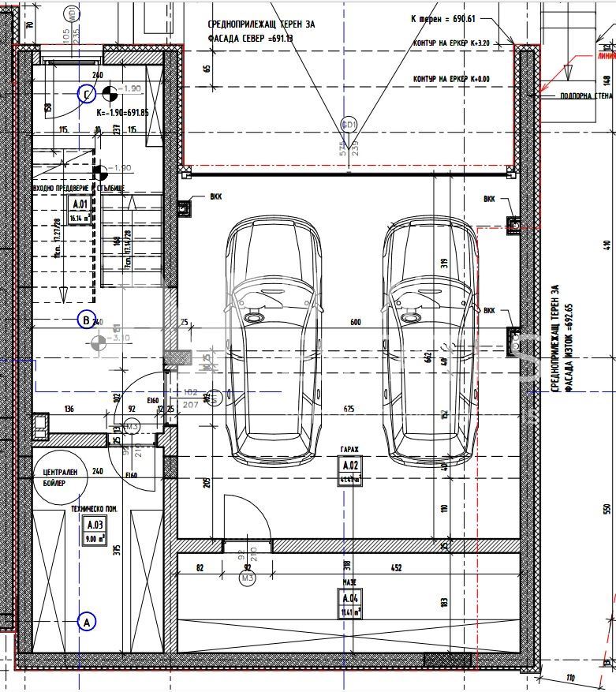Select the circled section marker C
This screenshot has width=616, height=692.
[x=87, y=95]
